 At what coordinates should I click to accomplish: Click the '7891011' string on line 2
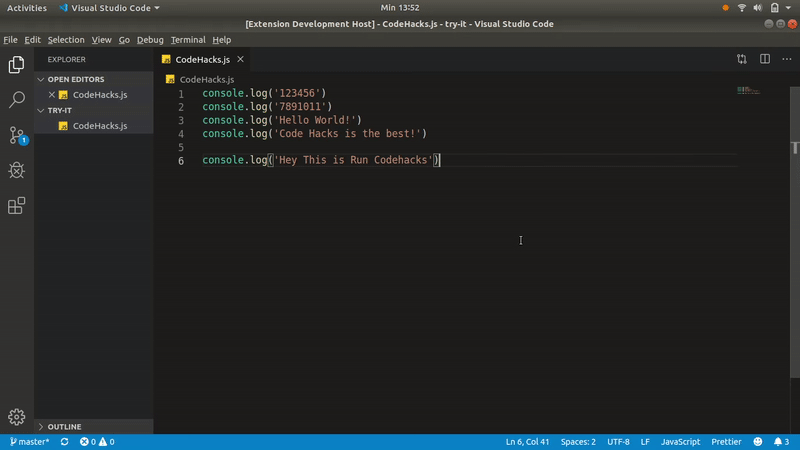pos(300,107)
